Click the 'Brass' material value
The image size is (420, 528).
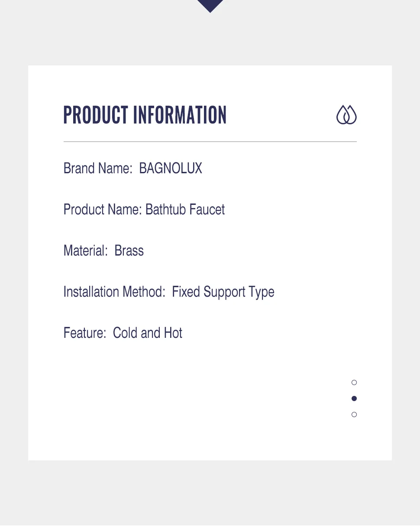tap(129, 251)
